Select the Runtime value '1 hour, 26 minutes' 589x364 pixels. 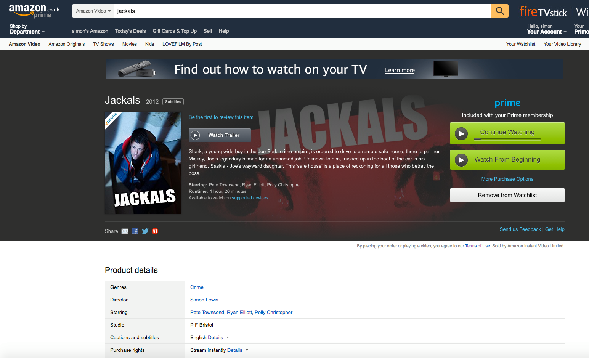pyautogui.click(x=228, y=192)
